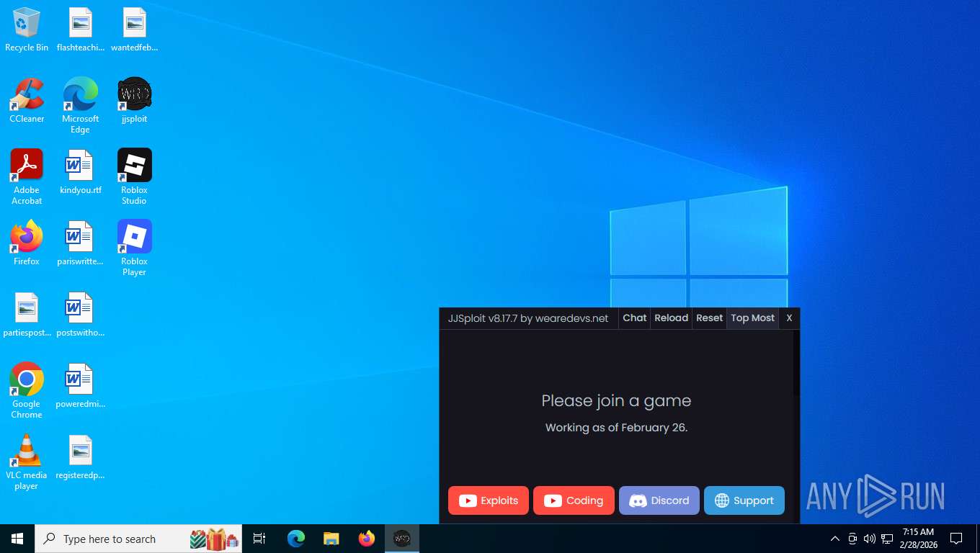Open the volume control tray icon
The width and height of the screenshot is (980, 553).
[870, 539]
